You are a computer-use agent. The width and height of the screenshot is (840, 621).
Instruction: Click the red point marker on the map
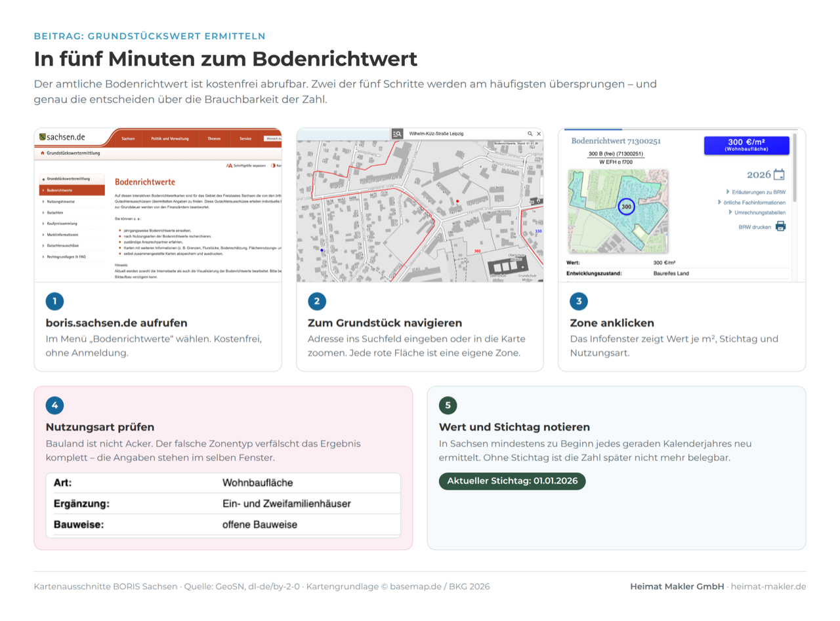[457, 201]
